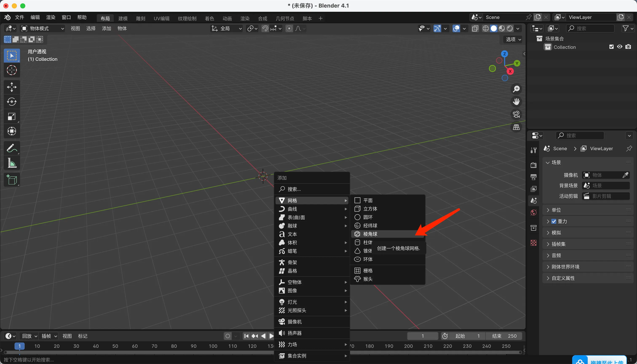Expand the 单位 units panel
Screen dimensions: 637x364
tap(556, 210)
